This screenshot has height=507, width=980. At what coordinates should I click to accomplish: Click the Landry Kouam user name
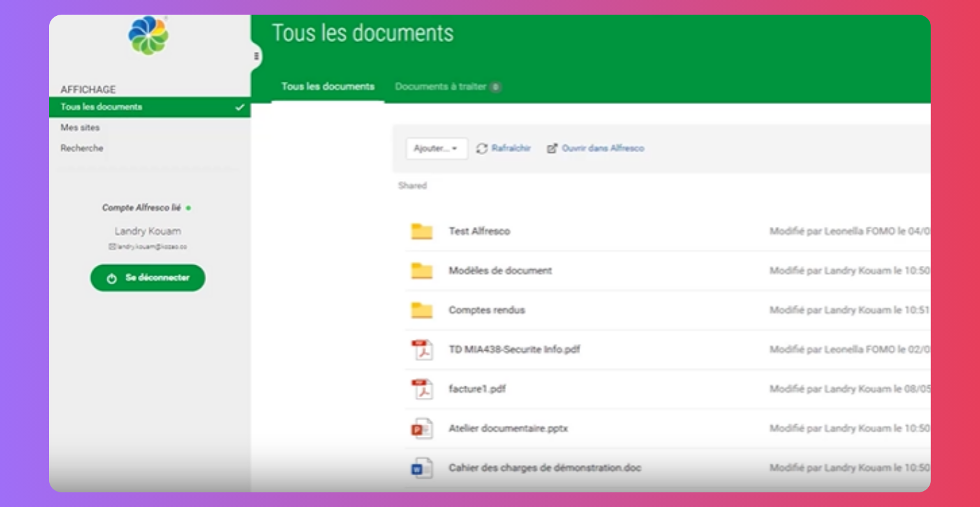[148, 231]
